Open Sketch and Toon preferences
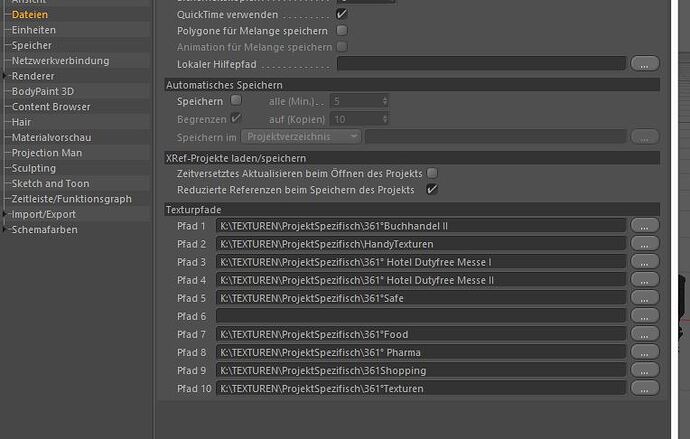Screen dimensions: 690x439 tap(50, 183)
